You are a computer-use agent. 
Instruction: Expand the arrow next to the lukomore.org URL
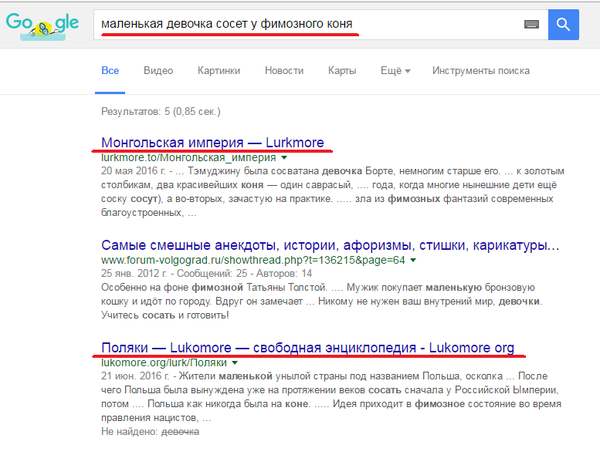pos(235,363)
